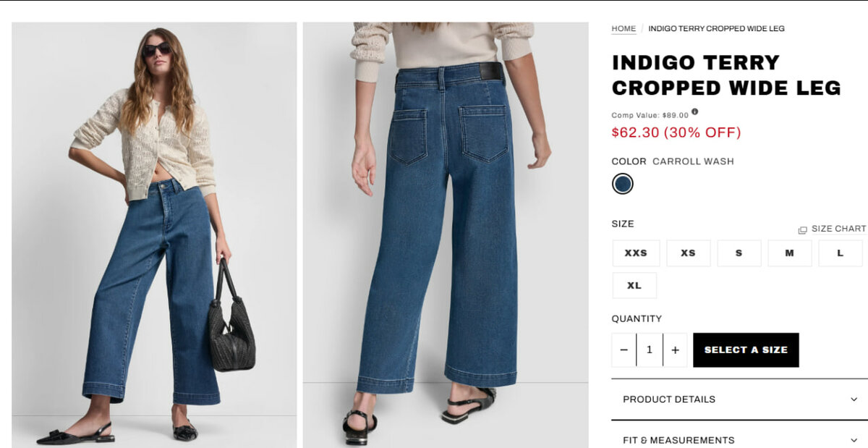Choose size S
The height and width of the screenshot is (448, 868).
click(x=739, y=253)
